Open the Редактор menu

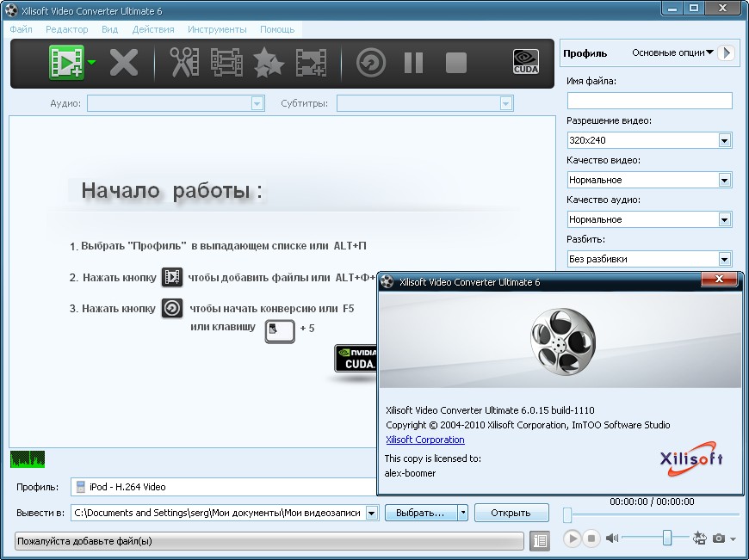[x=67, y=29]
